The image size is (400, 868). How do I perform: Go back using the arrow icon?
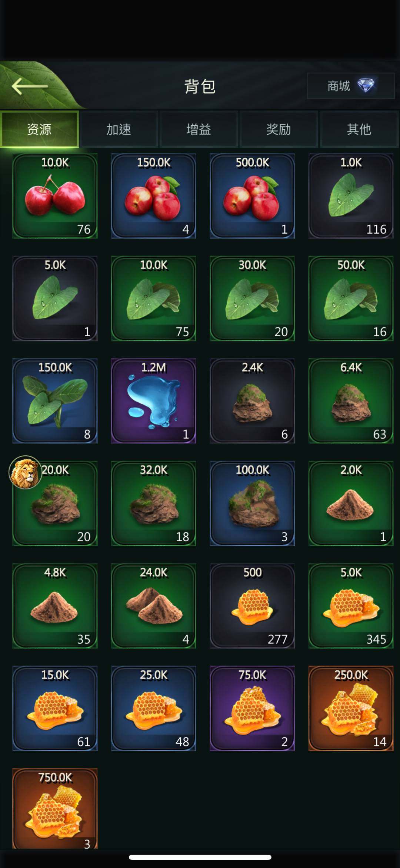coord(30,86)
